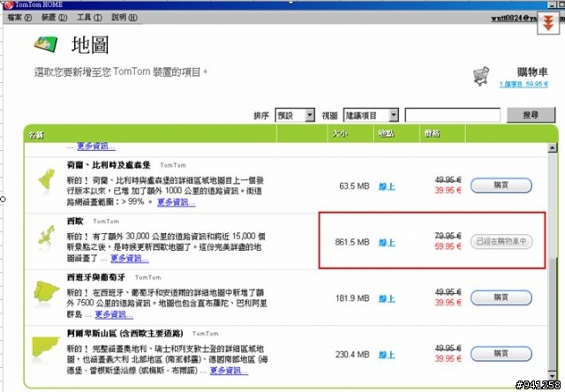This screenshot has width=565, height=392.
Task: Click the 搜尋 search button
Action: tap(531, 115)
